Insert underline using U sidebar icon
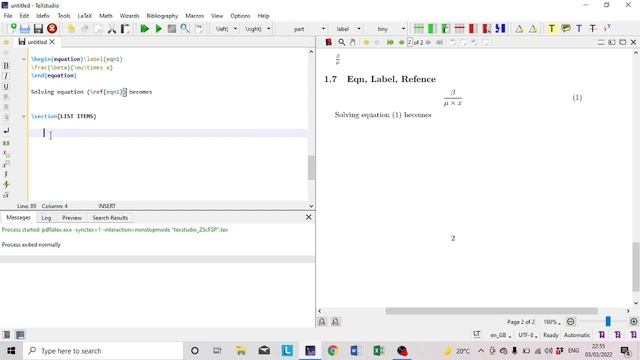 [6, 87]
